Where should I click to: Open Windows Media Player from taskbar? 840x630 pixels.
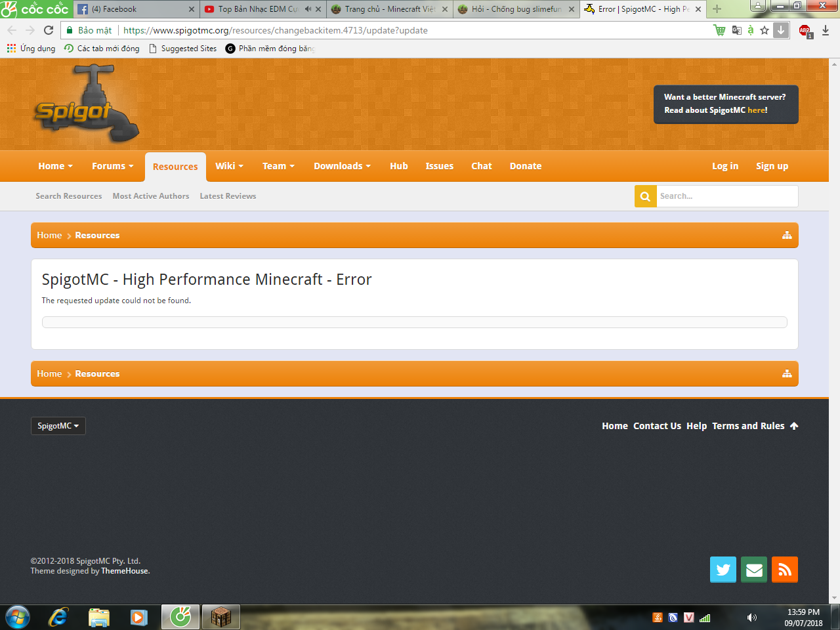(139, 618)
